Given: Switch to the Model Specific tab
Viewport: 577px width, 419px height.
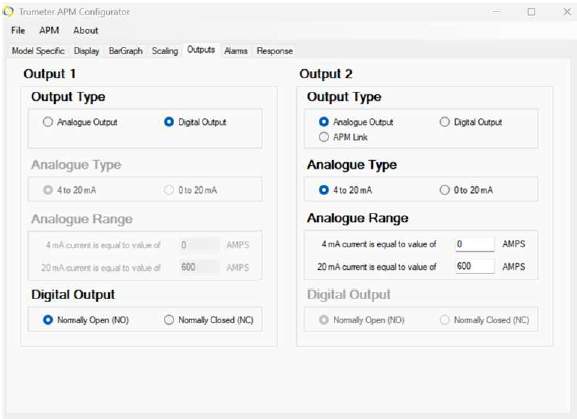Looking at the screenshot, I should coord(38,51).
